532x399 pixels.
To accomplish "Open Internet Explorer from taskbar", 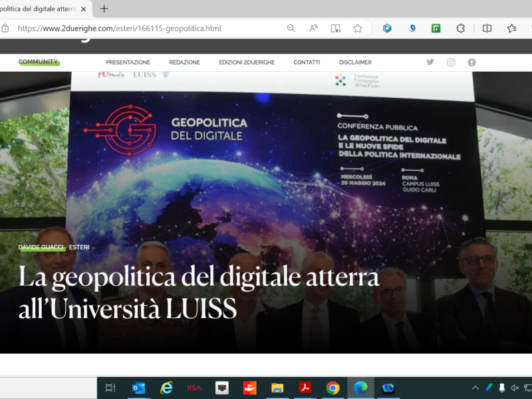I will tap(166, 388).
